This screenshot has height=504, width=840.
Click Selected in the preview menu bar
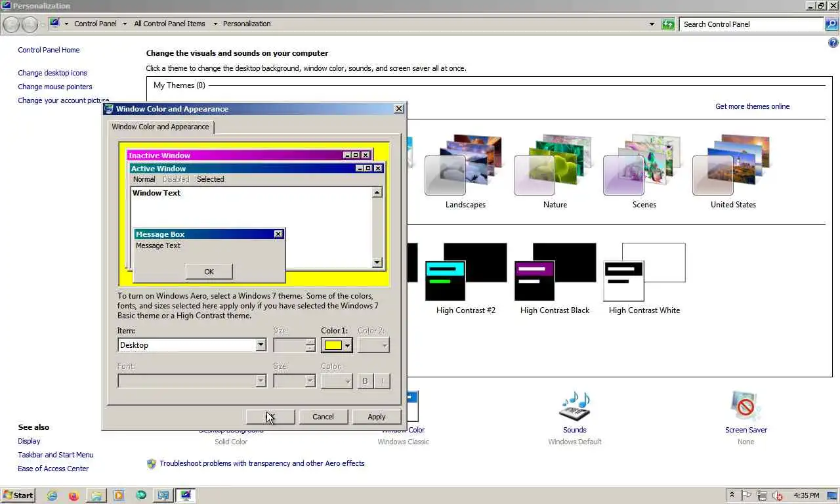pos(211,179)
